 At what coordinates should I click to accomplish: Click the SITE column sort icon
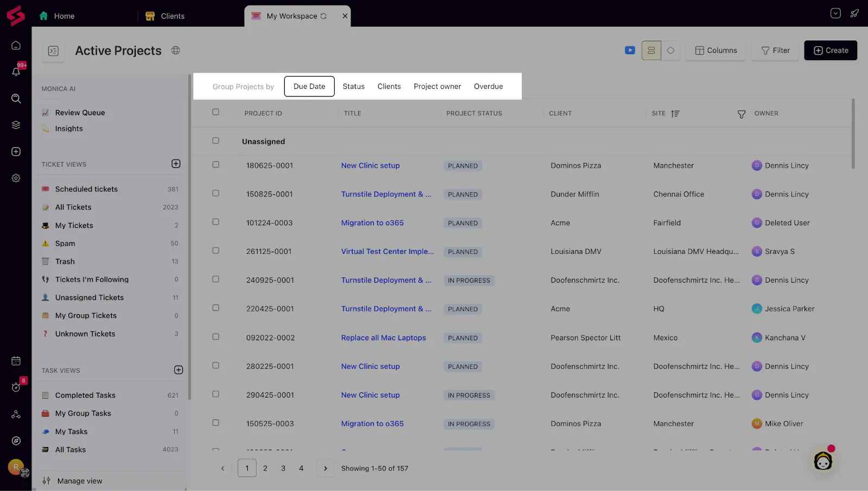[675, 113]
